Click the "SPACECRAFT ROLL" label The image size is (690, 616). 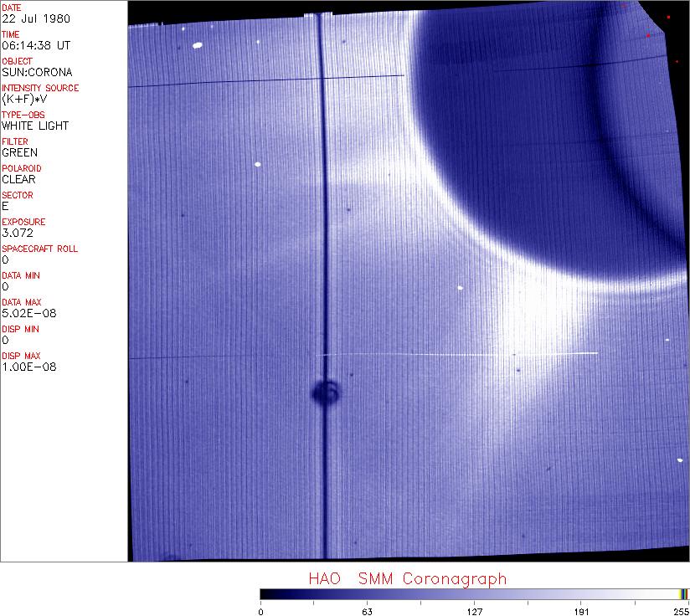39,249
